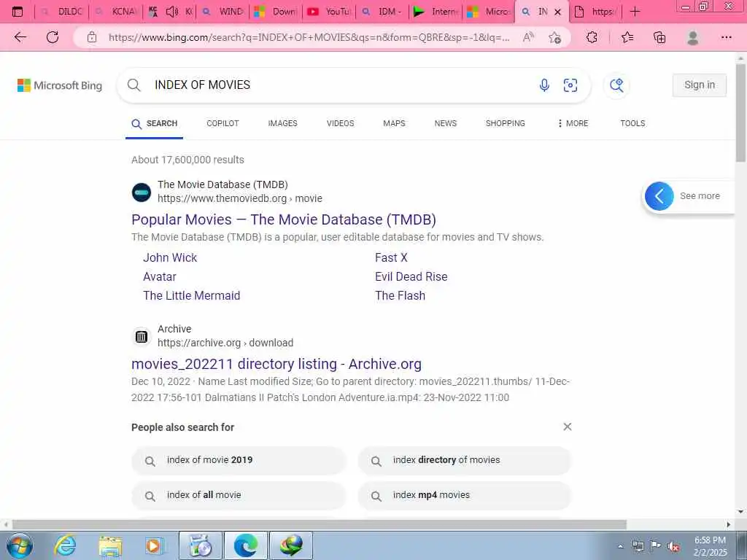Open a new browser tab
Screen dimensions: 747x560
point(635,12)
